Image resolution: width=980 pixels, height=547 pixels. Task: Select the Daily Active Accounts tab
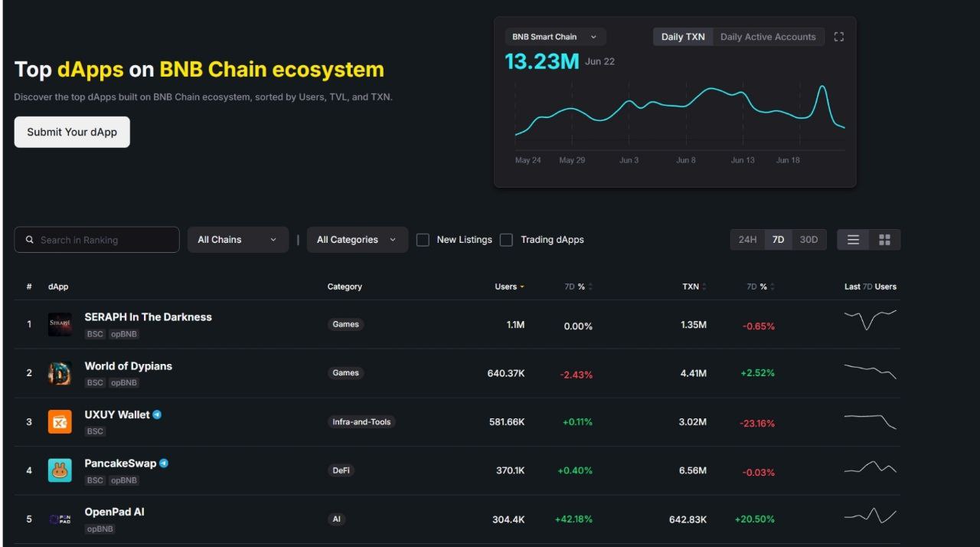pyautogui.click(x=768, y=37)
